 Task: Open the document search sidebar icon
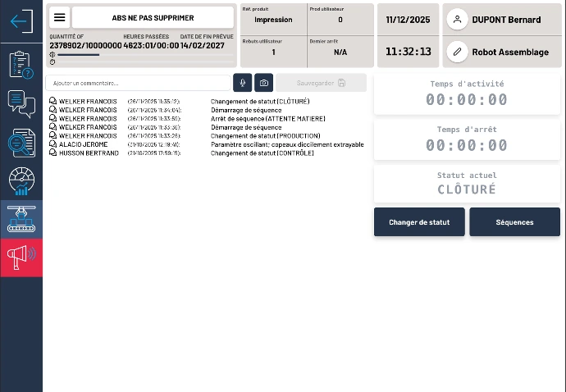21,143
